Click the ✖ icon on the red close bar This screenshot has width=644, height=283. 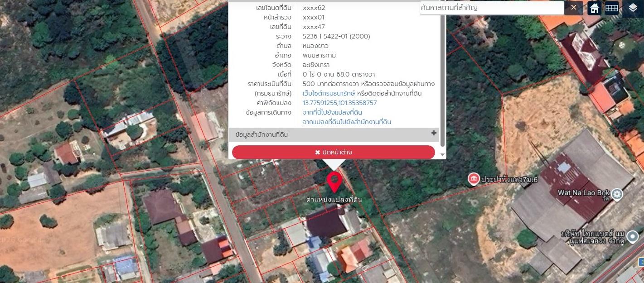[317, 152]
